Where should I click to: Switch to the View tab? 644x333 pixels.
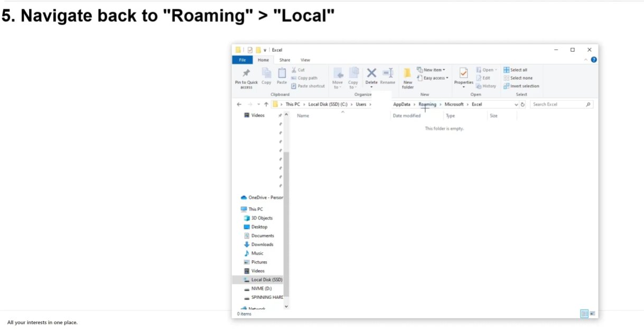pyautogui.click(x=305, y=60)
